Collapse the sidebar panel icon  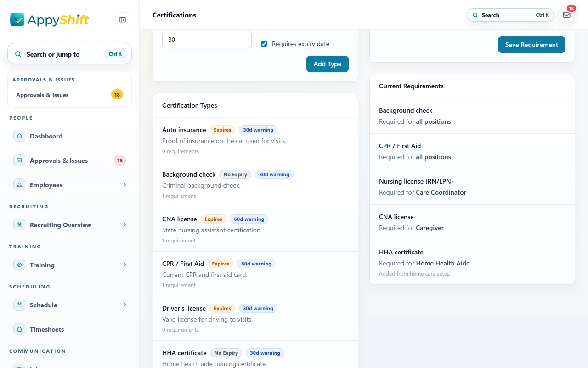coord(123,20)
